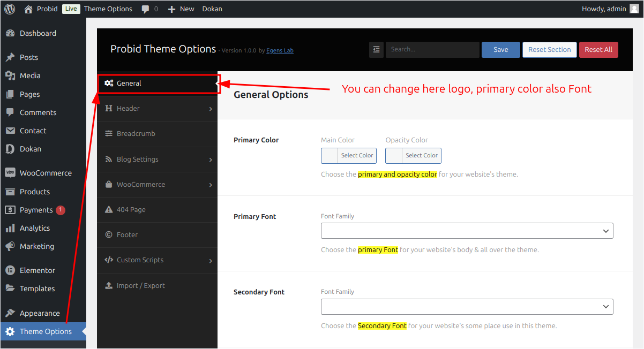Click Select Color under Main Color
644x349 pixels.
pyautogui.click(x=357, y=156)
